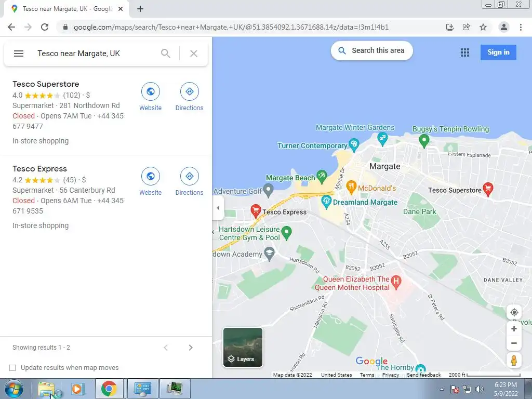The width and height of the screenshot is (532, 399).
Task: Show your location on the map
Action: click(x=514, y=312)
